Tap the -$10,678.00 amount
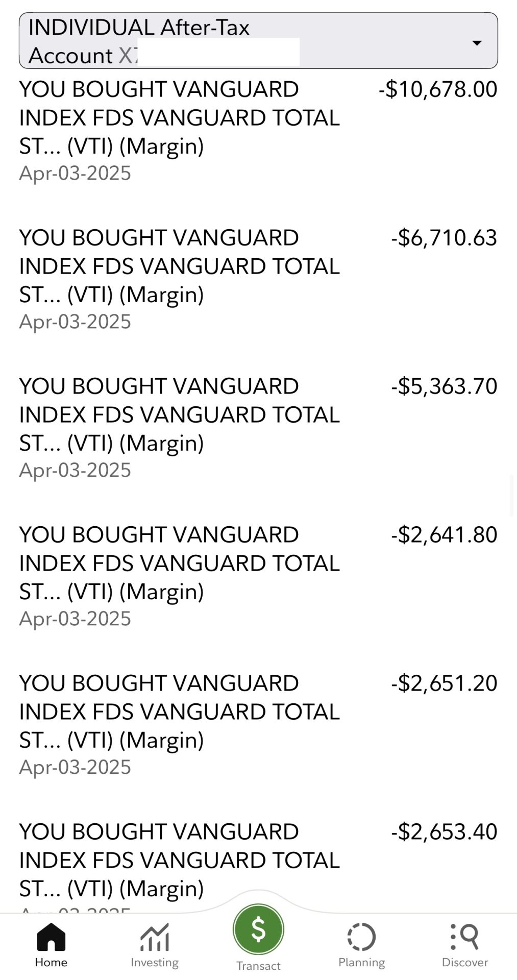The image size is (517, 980). click(438, 89)
